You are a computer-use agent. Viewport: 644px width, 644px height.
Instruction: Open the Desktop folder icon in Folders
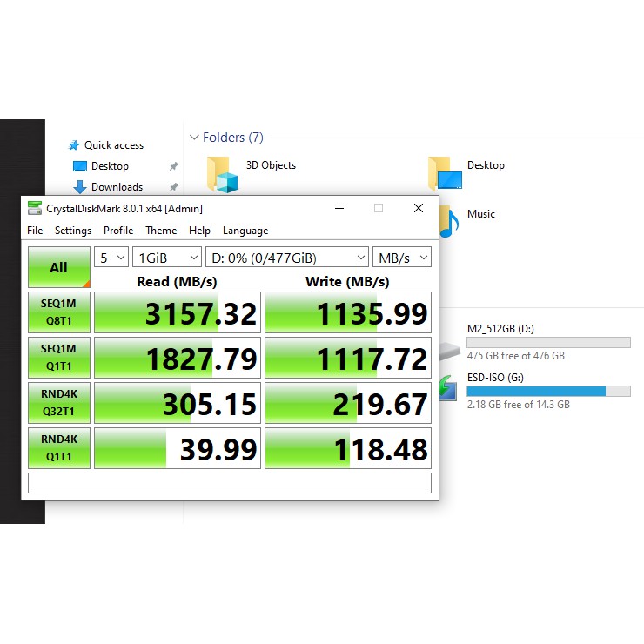[445, 174]
